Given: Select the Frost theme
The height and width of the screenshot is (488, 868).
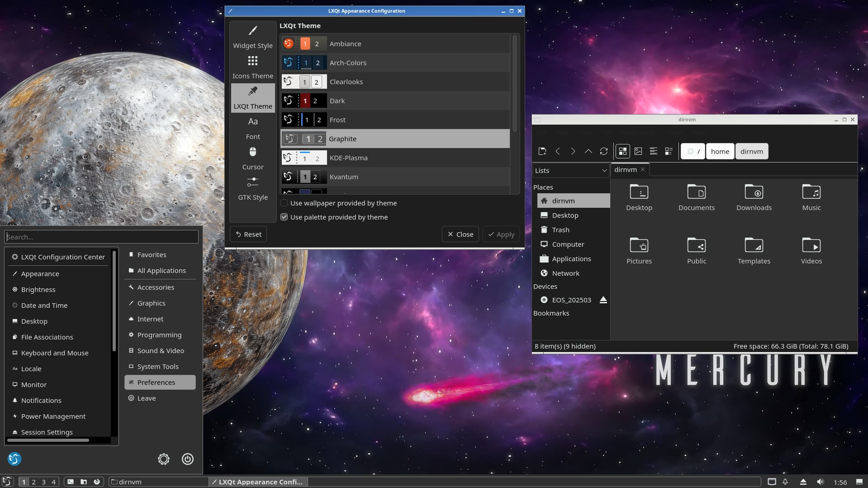Looking at the screenshot, I should pos(395,120).
